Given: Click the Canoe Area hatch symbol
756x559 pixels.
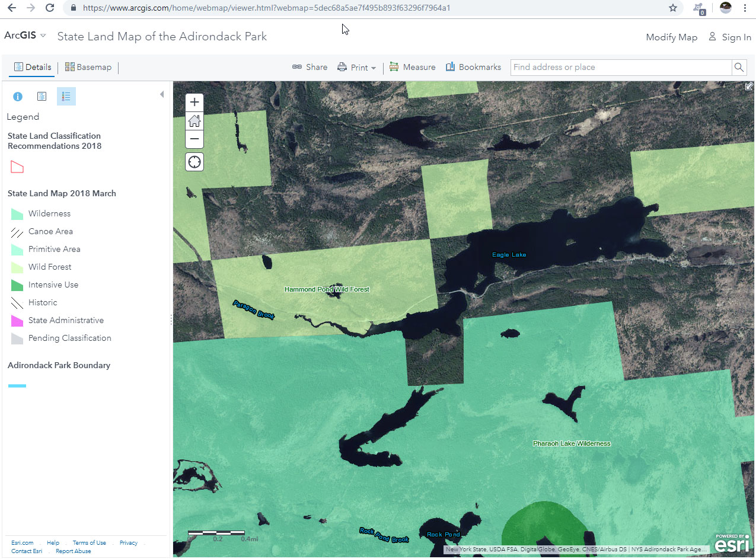Looking at the screenshot, I should pos(17,232).
